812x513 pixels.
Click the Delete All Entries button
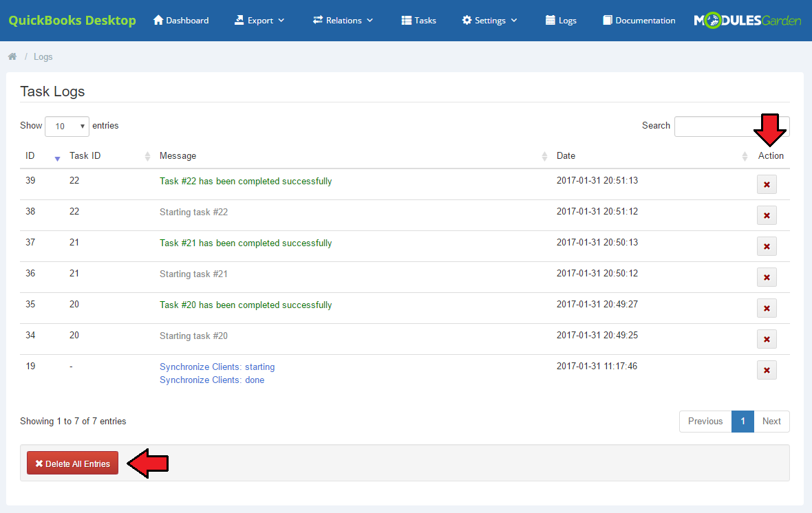tap(72, 463)
